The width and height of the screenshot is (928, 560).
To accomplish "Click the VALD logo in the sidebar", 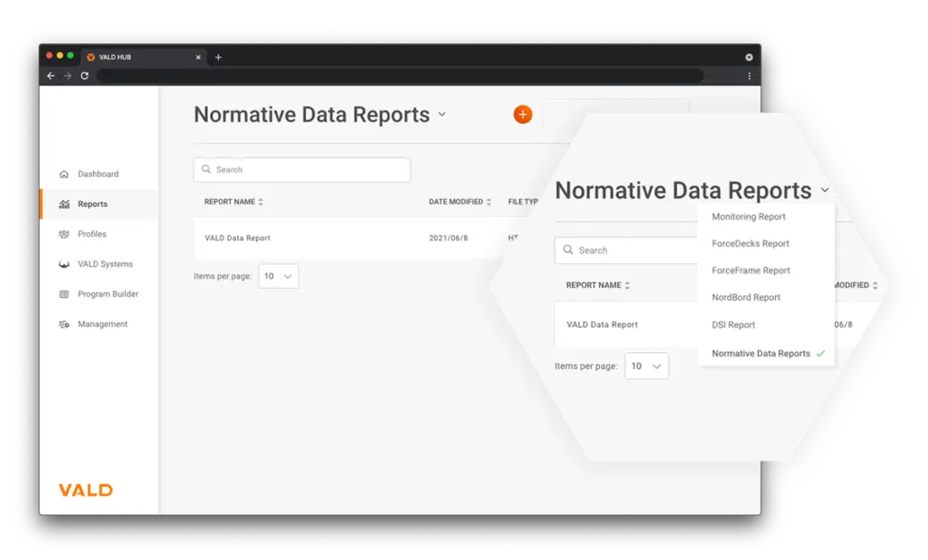I will [x=86, y=491].
